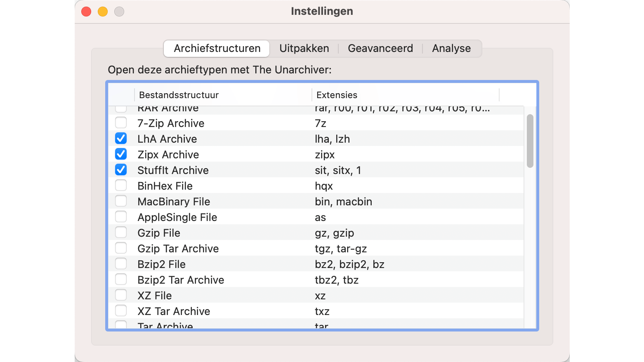Image resolution: width=644 pixels, height=362 pixels.
Task: Enable BinHex File handling
Action: click(x=121, y=185)
